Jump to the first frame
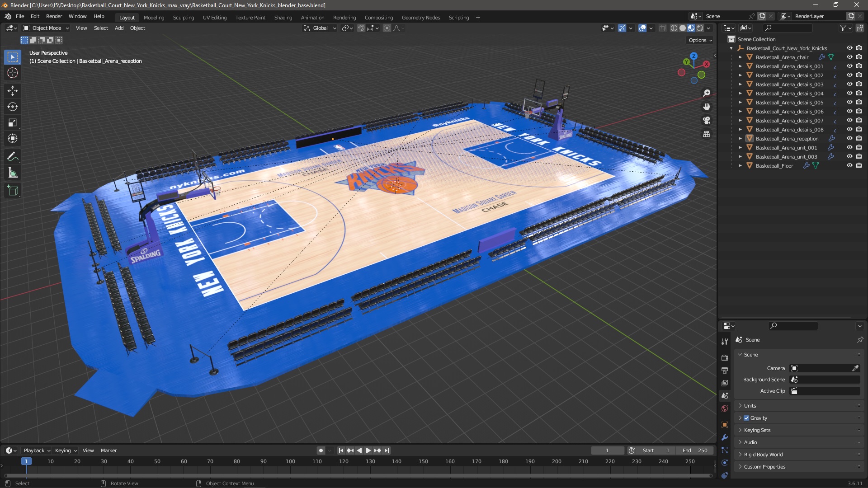Viewport: 868px width, 488px height. coord(341,450)
